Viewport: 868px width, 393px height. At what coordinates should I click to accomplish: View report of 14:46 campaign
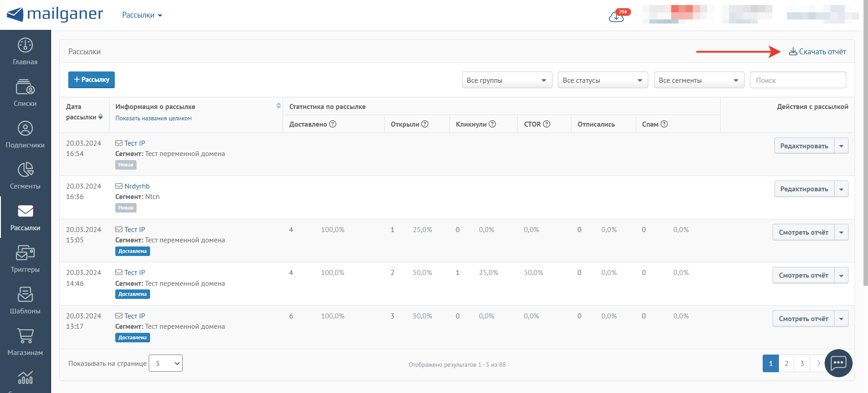click(803, 275)
